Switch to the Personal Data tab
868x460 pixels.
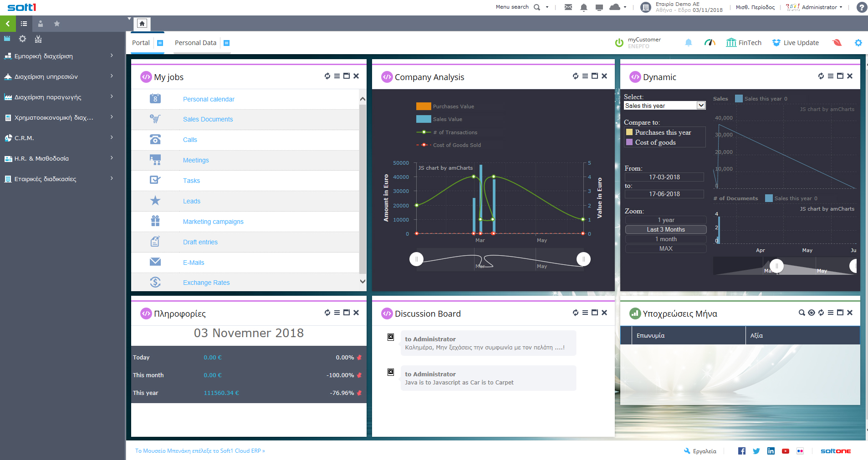(195, 43)
